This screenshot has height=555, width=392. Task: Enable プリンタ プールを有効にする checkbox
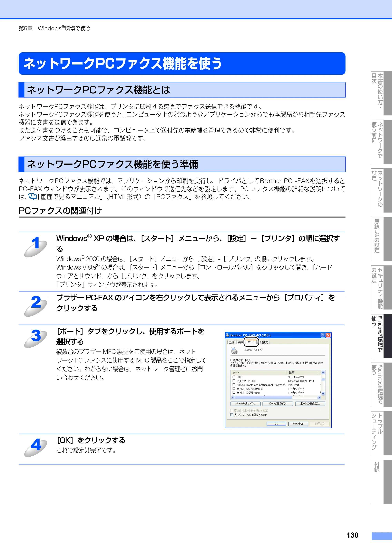click(232, 415)
